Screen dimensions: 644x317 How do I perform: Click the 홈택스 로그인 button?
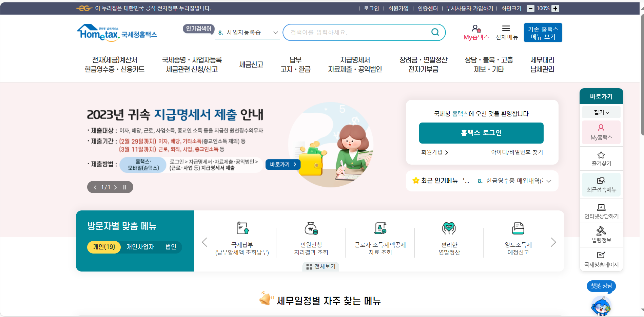tap(481, 133)
